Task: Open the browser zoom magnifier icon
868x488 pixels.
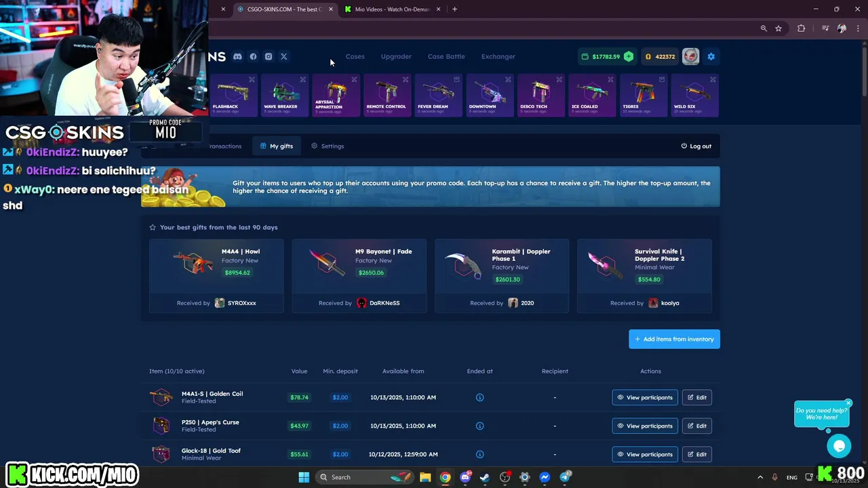Action: [x=764, y=28]
